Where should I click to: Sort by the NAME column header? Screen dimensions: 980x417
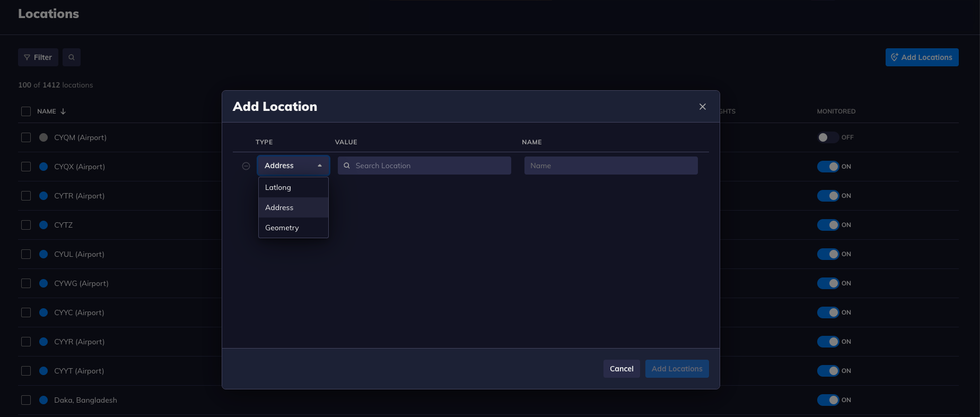(x=47, y=111)
